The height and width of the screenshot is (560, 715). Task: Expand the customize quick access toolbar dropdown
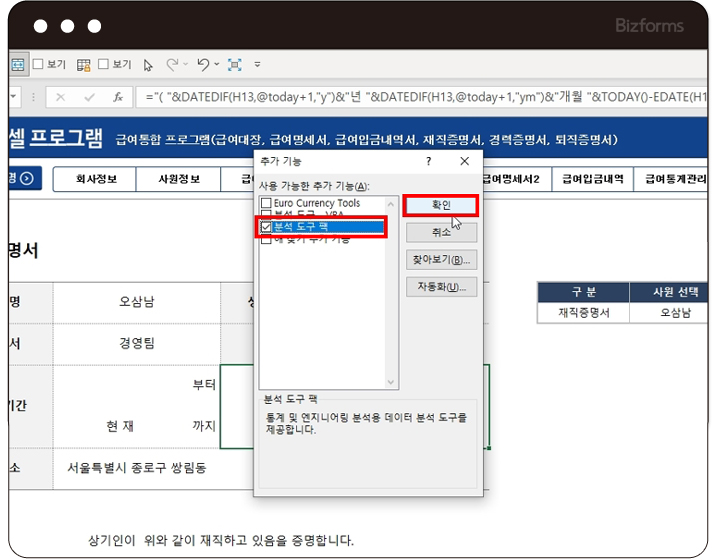coord(257,65)
